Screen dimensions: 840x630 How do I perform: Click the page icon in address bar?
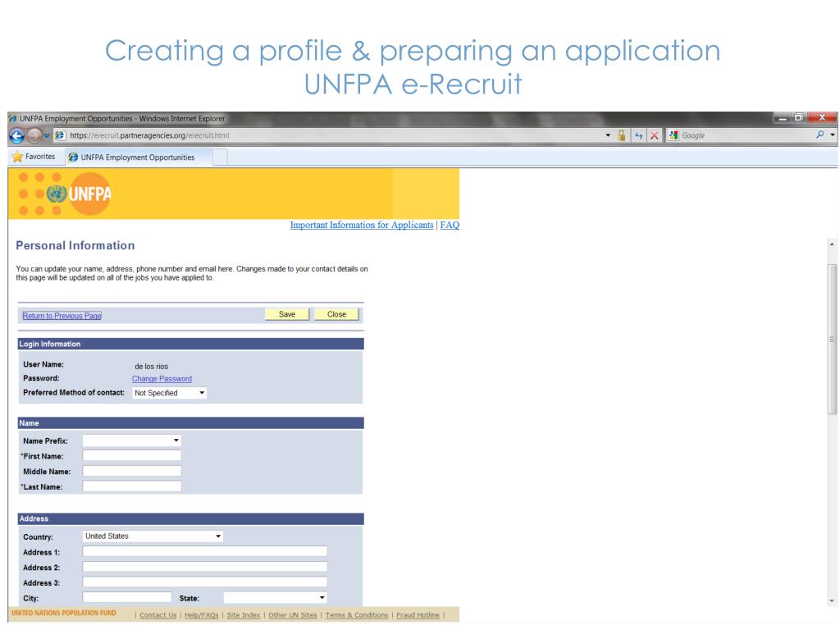pos(59,135)
